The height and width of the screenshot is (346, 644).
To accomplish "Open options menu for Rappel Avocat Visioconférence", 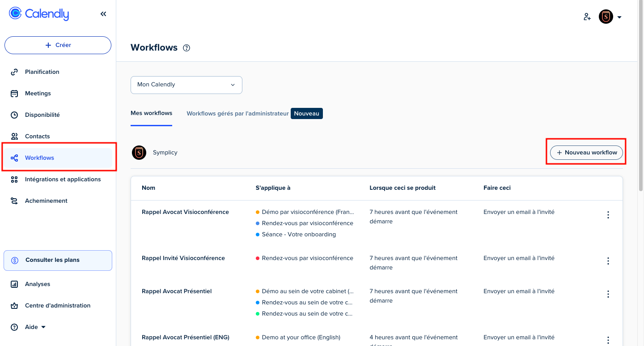I will point(608,215).
